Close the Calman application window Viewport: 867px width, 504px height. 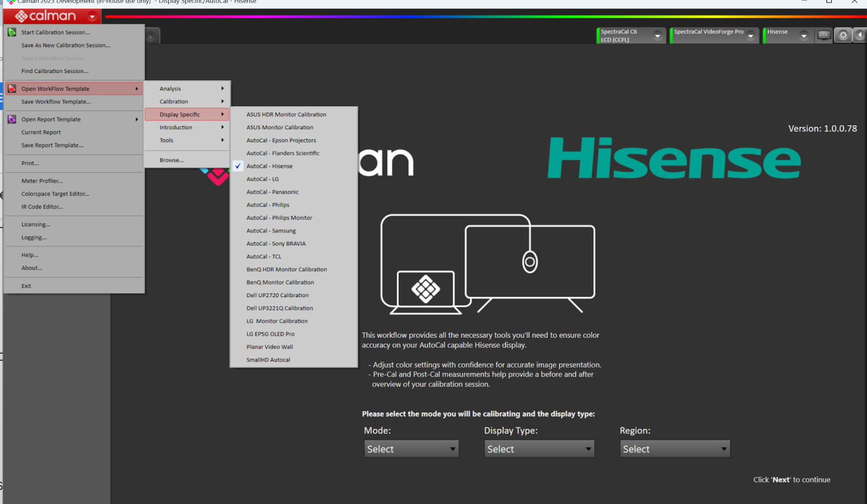[855, 2]
